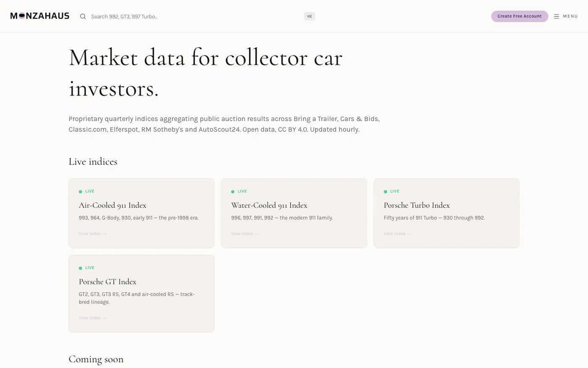Click the MonzaHaus logo
Image resolution: width=588 pixels, height=368 pixels.
[40, 16]
